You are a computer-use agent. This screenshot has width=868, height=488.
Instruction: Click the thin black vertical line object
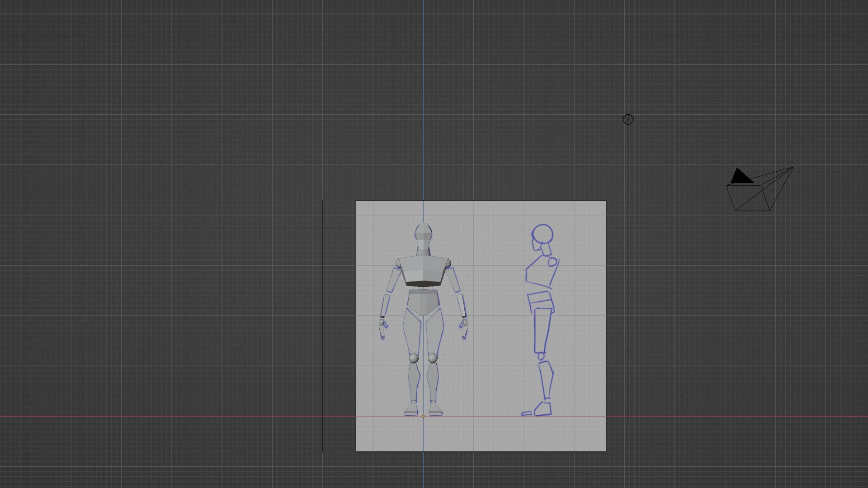click(322, 325)
